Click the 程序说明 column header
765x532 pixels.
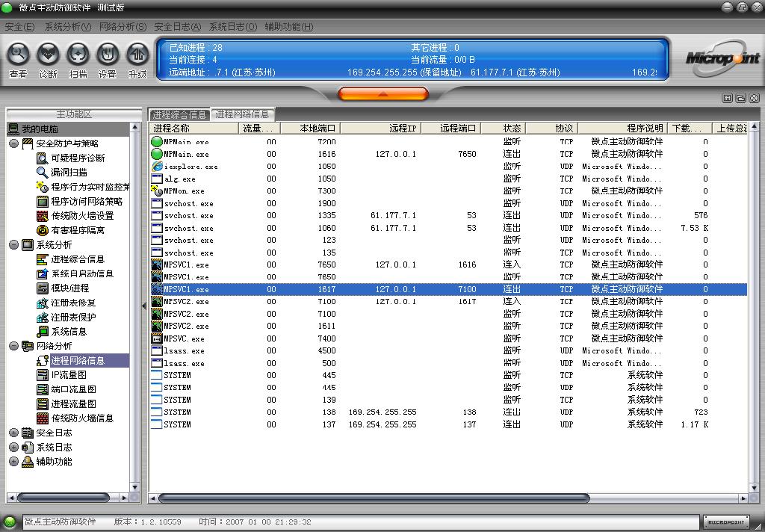coord(622,129)
